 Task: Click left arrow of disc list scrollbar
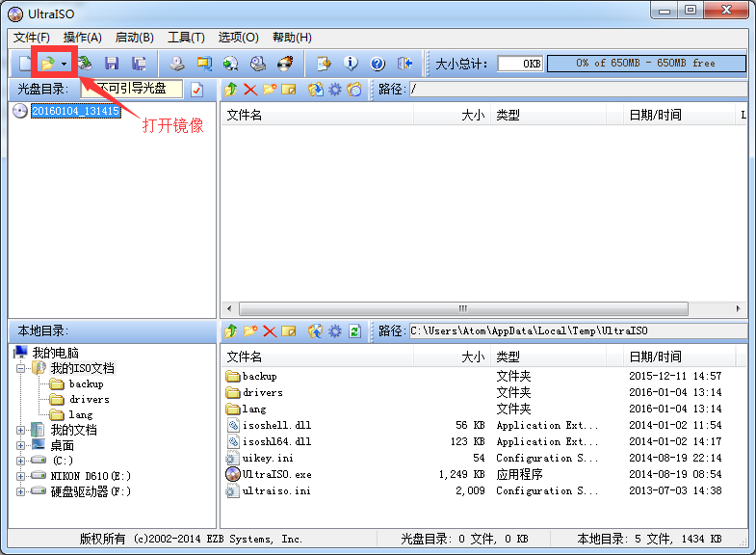tap(229, 308)
